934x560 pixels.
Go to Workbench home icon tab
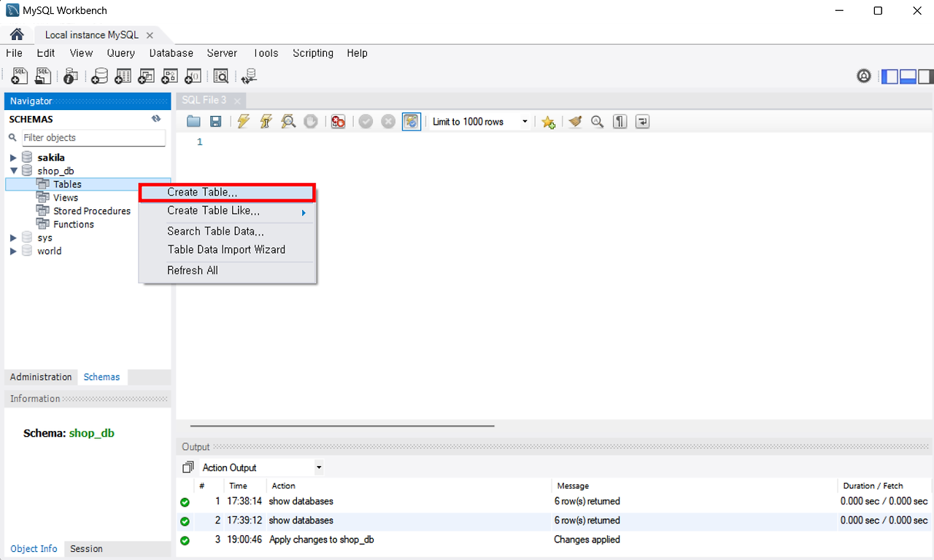point(17,34)
